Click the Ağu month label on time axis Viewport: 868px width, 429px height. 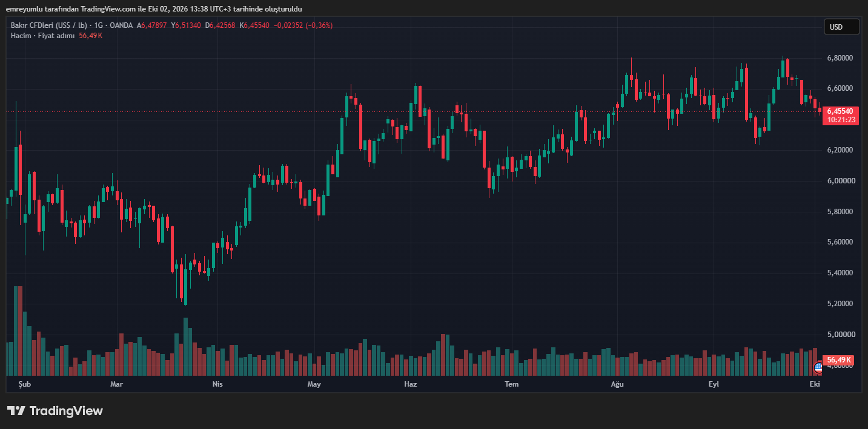click(617, 384)
